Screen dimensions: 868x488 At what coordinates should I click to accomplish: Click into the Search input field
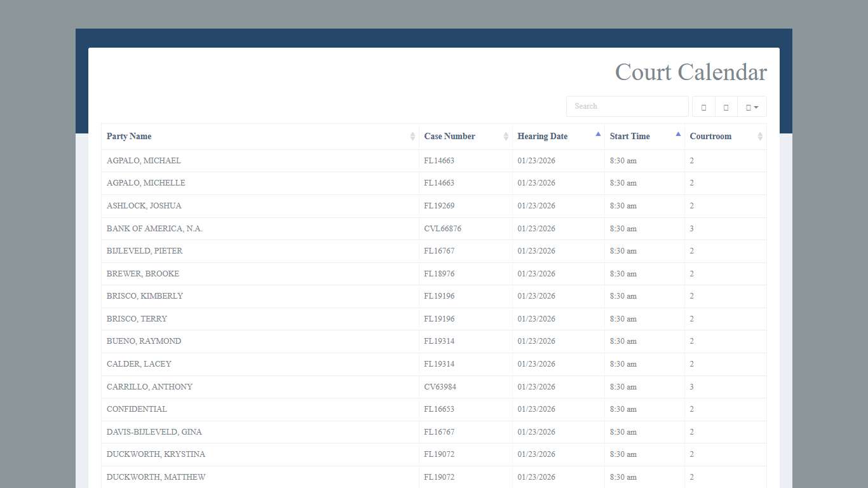627,107
